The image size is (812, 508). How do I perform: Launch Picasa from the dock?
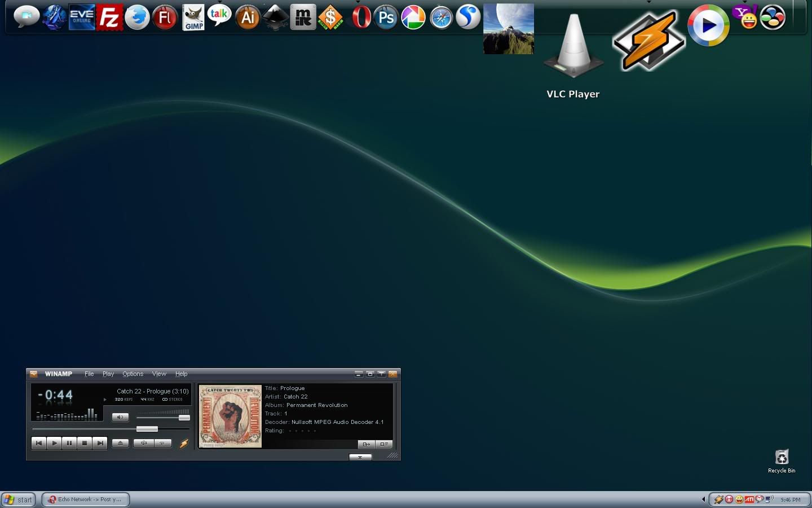pos(413,17)
